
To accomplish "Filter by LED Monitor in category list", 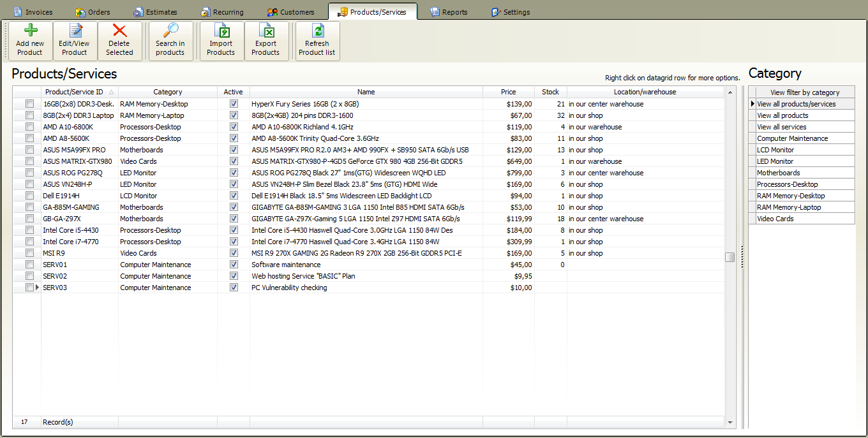I will (x=805, y=161).
